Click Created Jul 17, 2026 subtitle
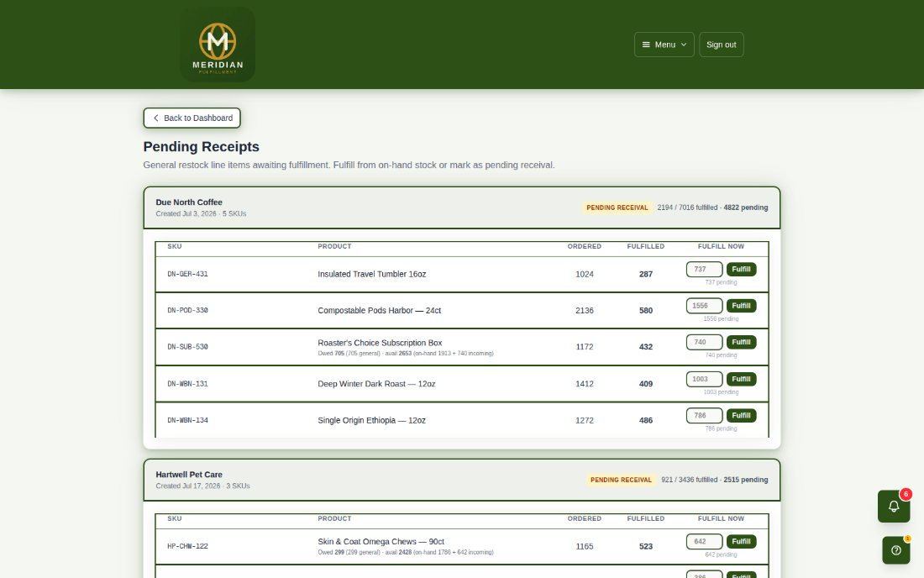The width and height of the screenshot is (924, 578). coord(202,486)
